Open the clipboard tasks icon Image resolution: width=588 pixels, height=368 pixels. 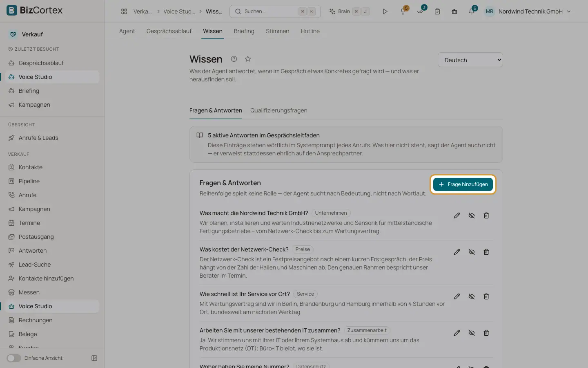(x=437, y=11)
